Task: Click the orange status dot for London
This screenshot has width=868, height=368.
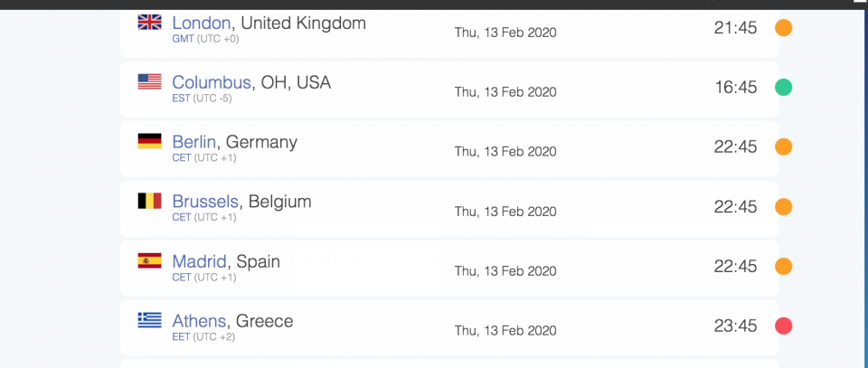Action: point(783,28)
